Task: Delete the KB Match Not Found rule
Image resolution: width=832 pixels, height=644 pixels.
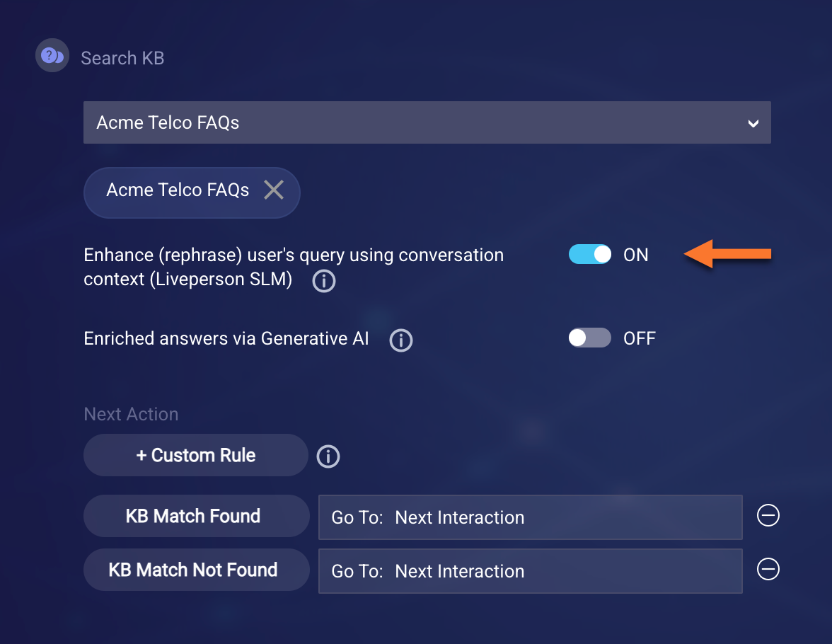Action: click(x=768, y=569)
